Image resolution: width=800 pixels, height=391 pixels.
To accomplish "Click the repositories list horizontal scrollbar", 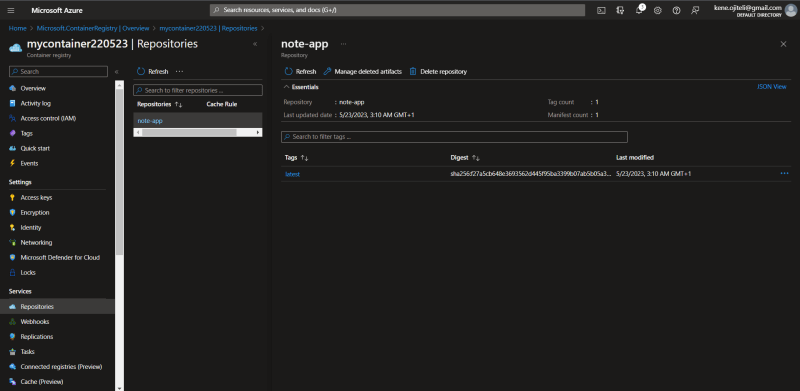I will [189, 132].
